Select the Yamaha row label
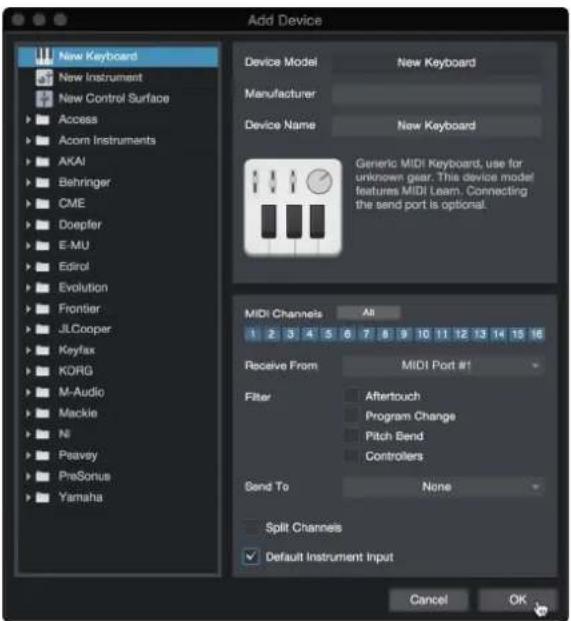The height and width of the screenshot is (621, 571). click(80, 497)
